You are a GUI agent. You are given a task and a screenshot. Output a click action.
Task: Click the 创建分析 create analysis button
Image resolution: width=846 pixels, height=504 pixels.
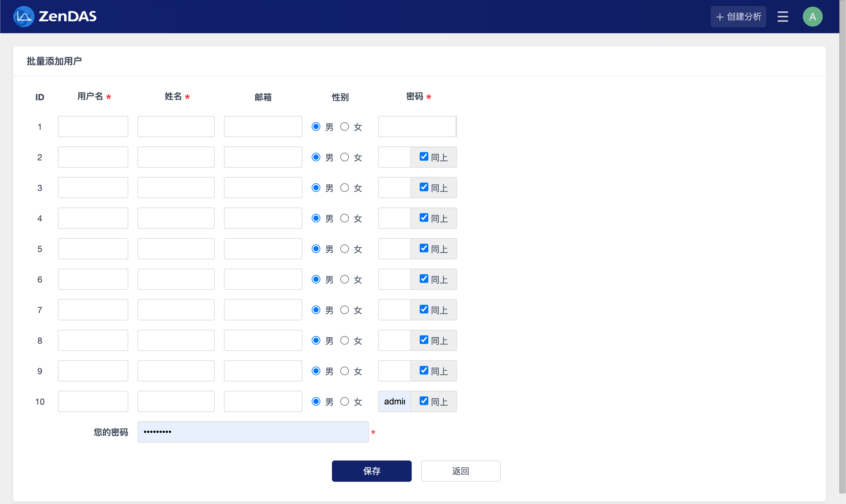pyautogui.click(x=738, y=17)
